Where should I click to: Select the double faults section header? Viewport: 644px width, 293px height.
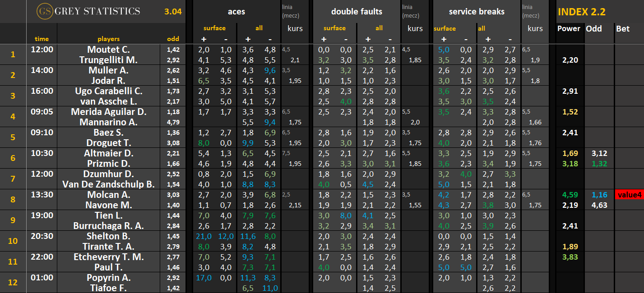357,12
